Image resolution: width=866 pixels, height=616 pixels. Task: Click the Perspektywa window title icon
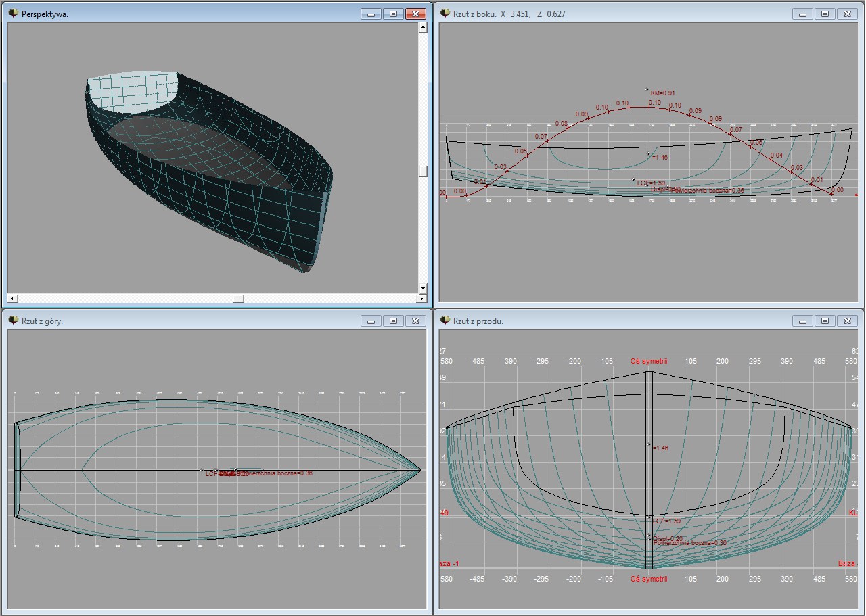click(x=13, y=14)
